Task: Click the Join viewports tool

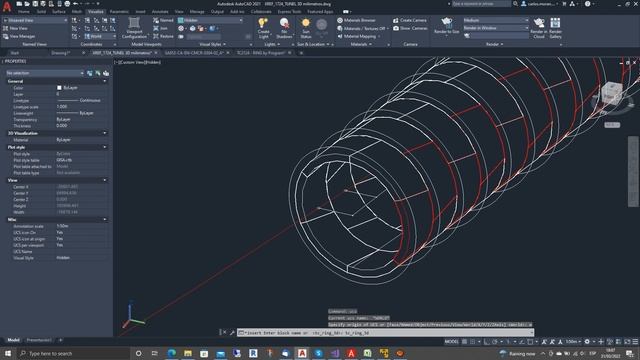Action: click(x=160, y=28)
